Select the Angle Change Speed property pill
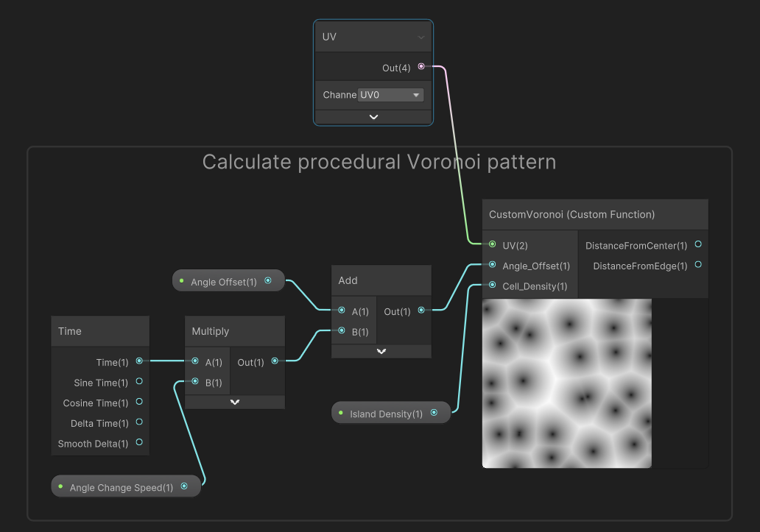 (x=120, y=486)
